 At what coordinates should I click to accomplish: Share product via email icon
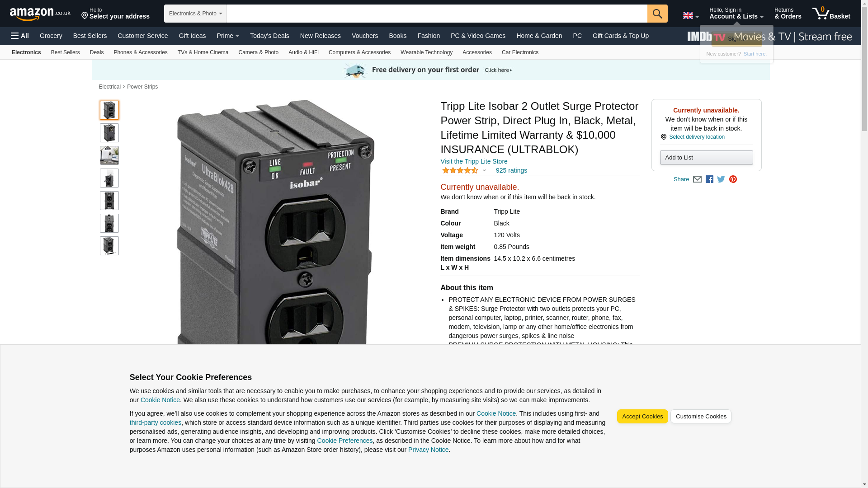point(697,179)
